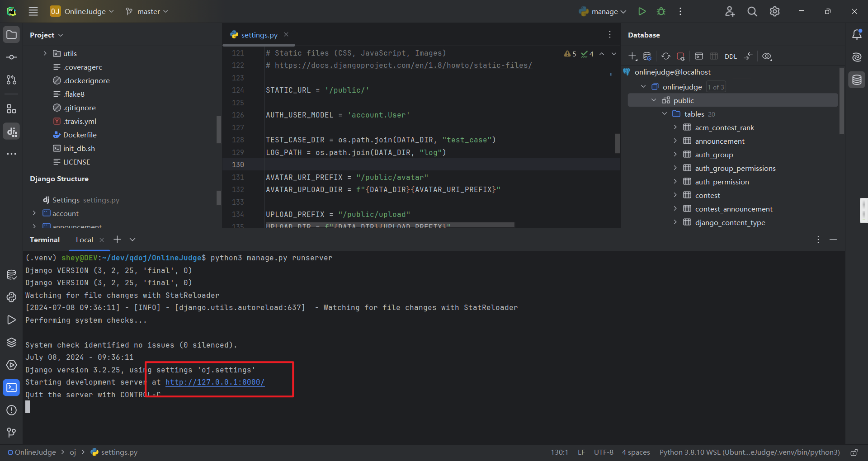Open the master branch dropdown
Viewport: 868px width, 461px height.
147,11
